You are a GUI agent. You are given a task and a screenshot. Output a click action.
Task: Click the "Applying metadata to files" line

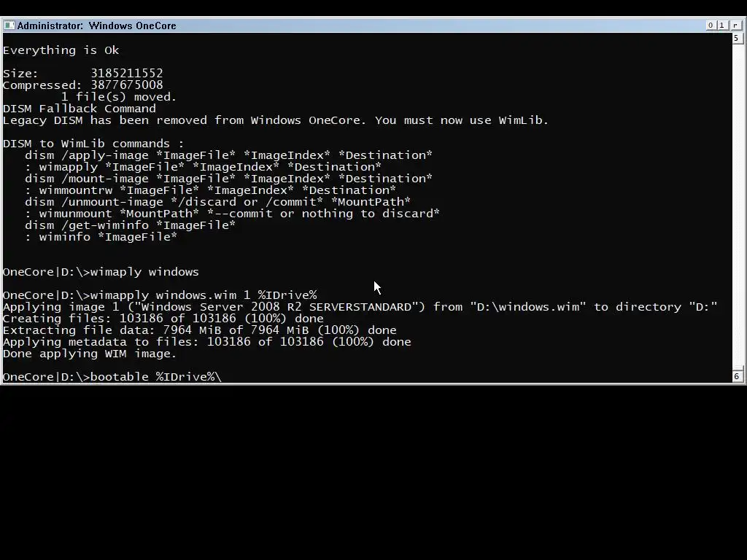pos(206,342)
